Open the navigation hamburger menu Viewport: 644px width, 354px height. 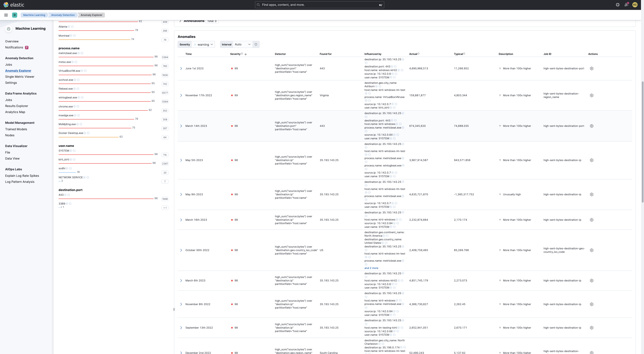pyautogui.click(x=6, y=15)
